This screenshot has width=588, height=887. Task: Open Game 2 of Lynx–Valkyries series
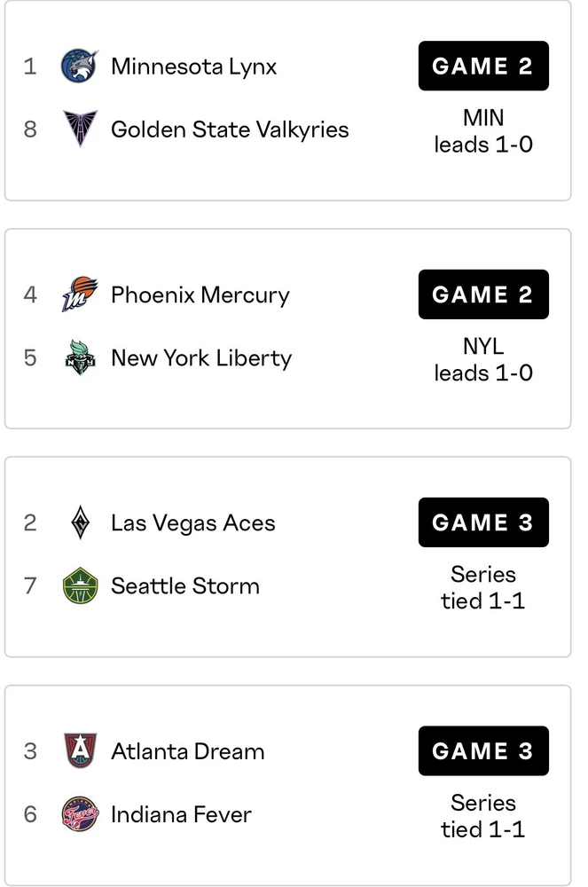click(483, 67)
